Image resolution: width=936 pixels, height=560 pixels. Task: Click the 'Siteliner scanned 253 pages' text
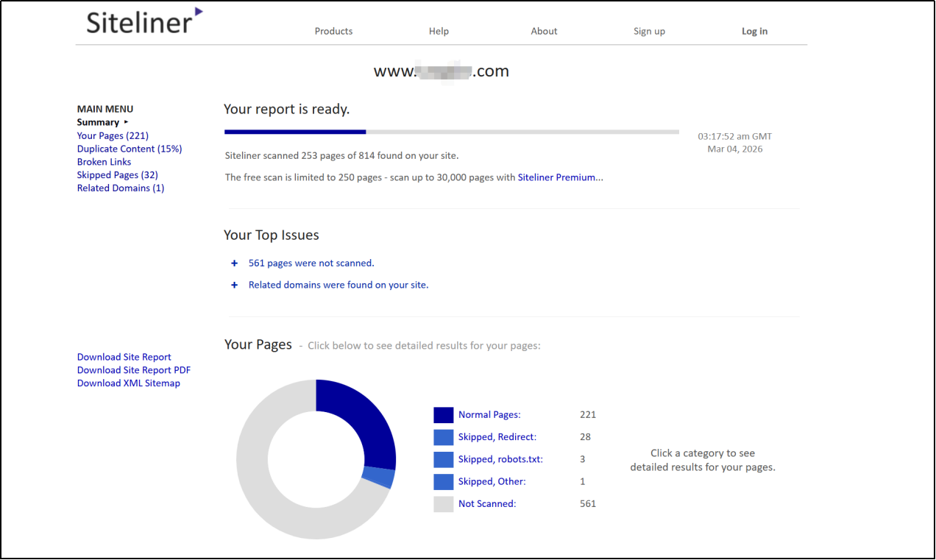pos(342,156)
